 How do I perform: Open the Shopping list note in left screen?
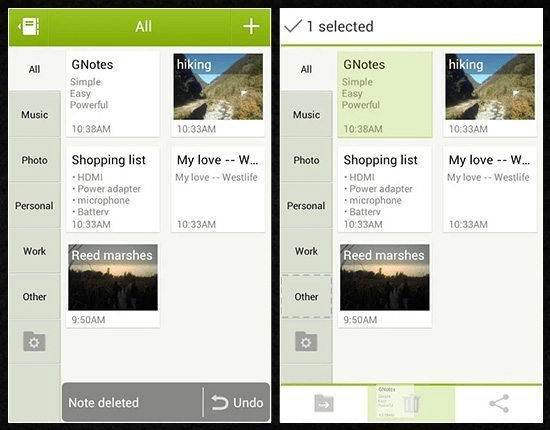pyautogui.click(x=113, y=190)
